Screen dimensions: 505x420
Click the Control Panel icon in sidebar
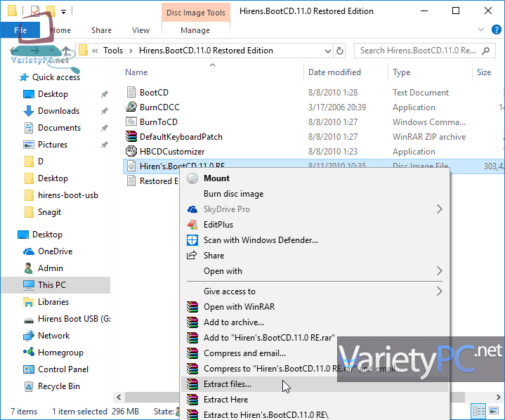[29, 369]
